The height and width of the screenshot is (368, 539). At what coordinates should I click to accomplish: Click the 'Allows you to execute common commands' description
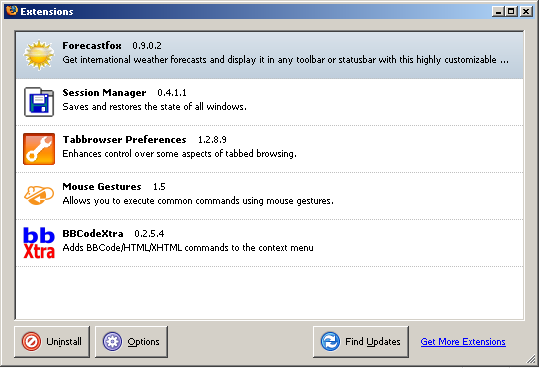(198, 201)
